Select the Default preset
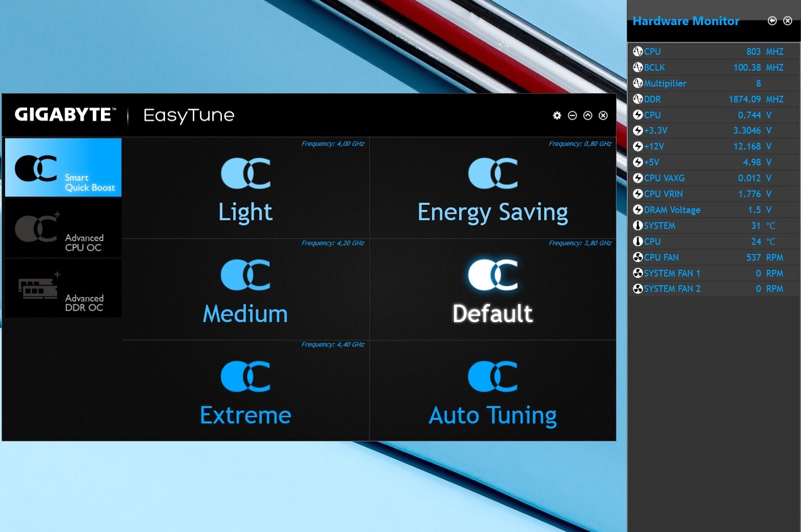The width and height of the screenshot is (801, 532). pyautogui.click(x=492, y=289)
